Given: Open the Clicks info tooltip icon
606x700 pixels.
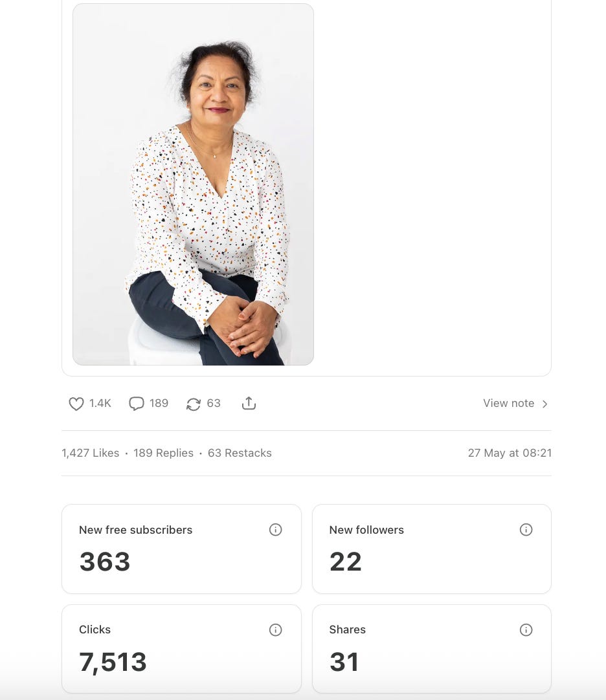Looking at the screenshot, I should (x=275, y=629).
